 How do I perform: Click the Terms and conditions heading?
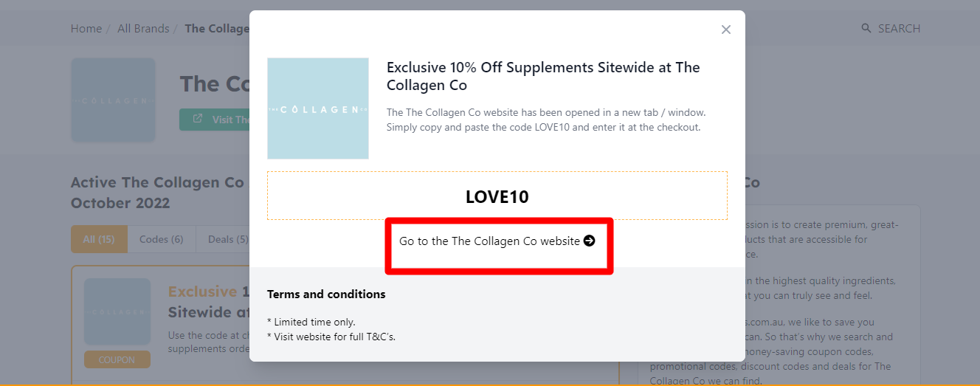coord(326,294)
